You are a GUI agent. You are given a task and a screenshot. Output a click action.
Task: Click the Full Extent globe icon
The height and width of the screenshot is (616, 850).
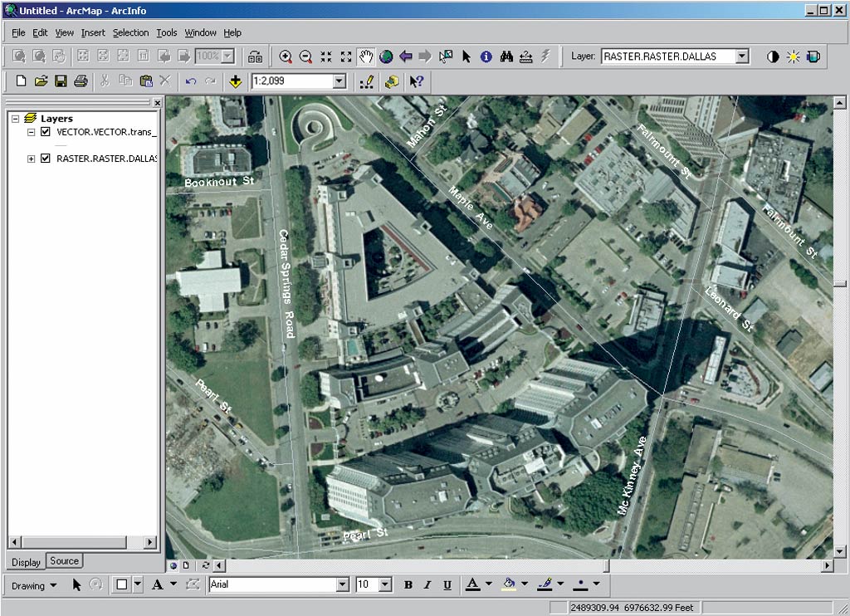point(386,56)
